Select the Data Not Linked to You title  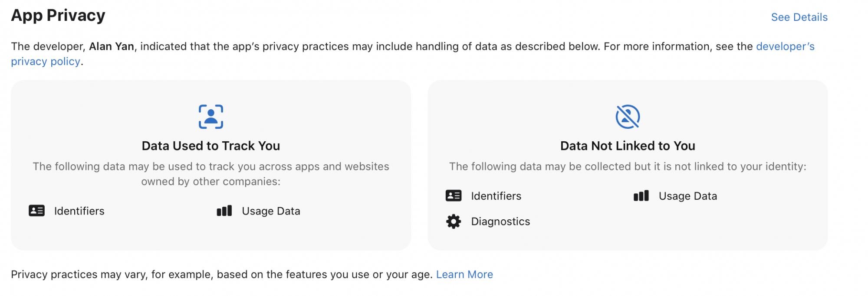628,146
